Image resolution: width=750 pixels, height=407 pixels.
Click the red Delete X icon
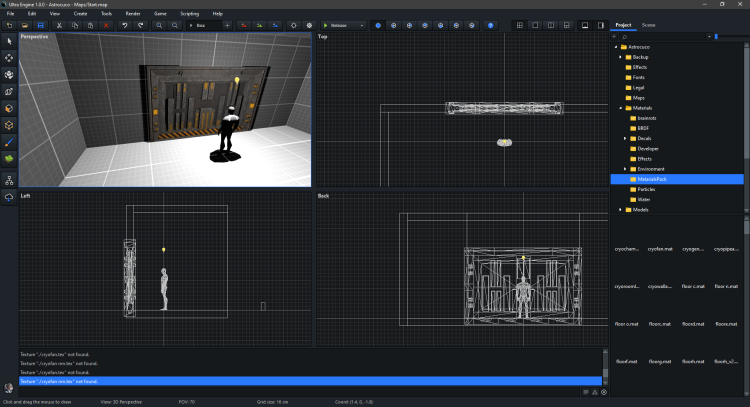106,24
